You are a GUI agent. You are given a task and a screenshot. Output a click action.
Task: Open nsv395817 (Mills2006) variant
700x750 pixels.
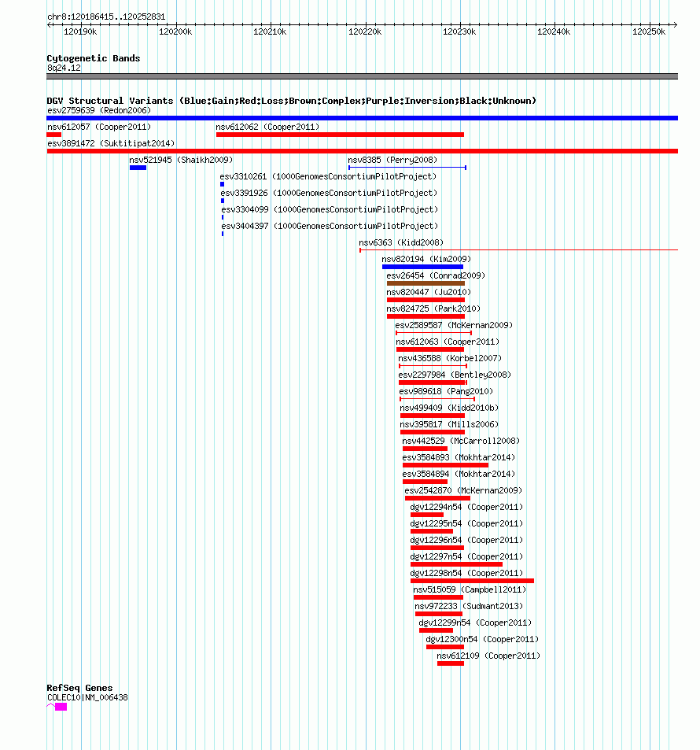pos(449,424)
